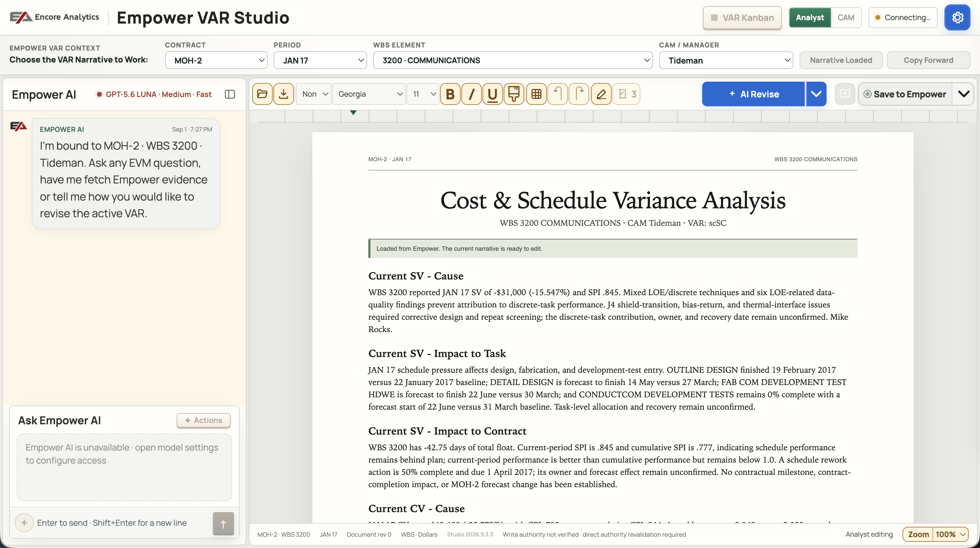This screenshot has width=980, height=548.
Task: Open the Georgia font dropdown
Action: (x=369, y=94)
